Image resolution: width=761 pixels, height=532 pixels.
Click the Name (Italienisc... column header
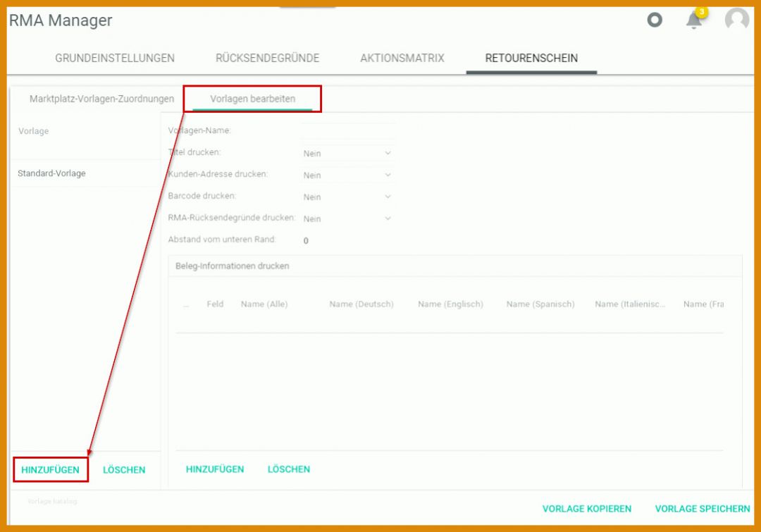coord(630,304)
